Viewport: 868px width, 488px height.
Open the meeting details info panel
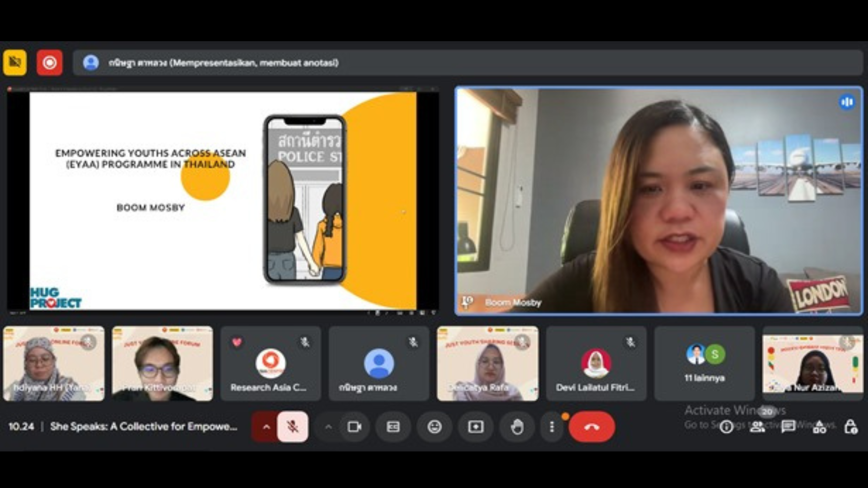(726, 427)
